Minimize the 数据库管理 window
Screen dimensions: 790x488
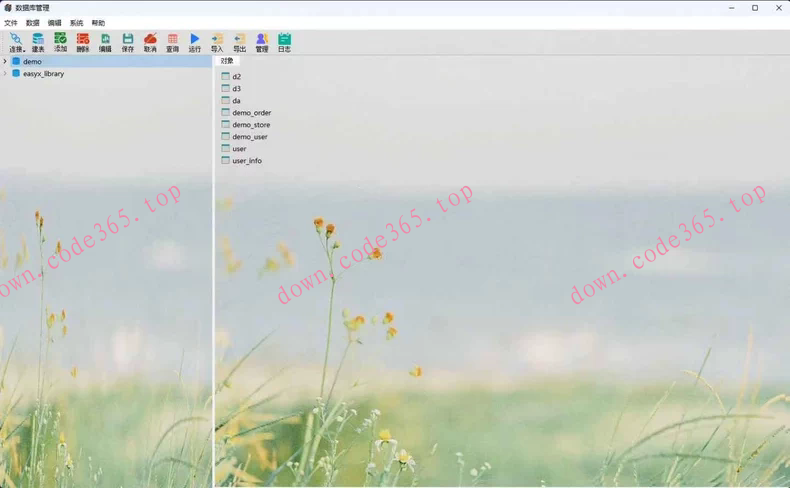click(732, 8)
